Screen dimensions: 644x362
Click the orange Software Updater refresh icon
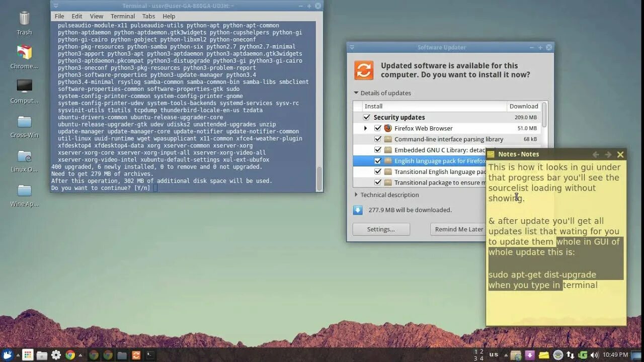364,70
